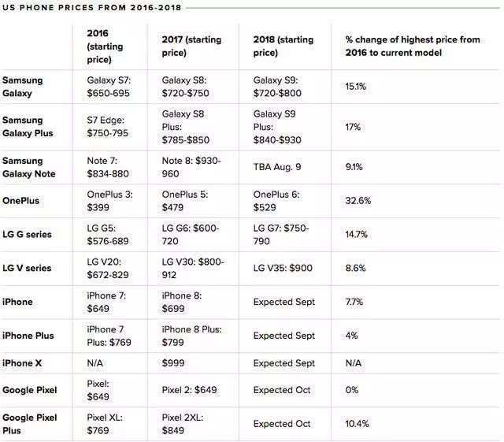Click the 2018 starting price column header
The height and width of the screenshot is (442, 504).
tap(282, 46)
